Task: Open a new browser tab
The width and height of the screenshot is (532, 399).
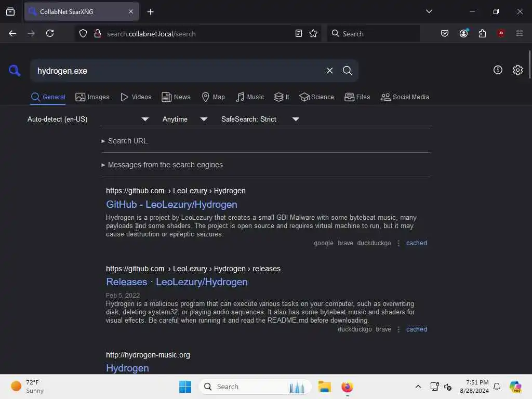Action: point(150,12)
